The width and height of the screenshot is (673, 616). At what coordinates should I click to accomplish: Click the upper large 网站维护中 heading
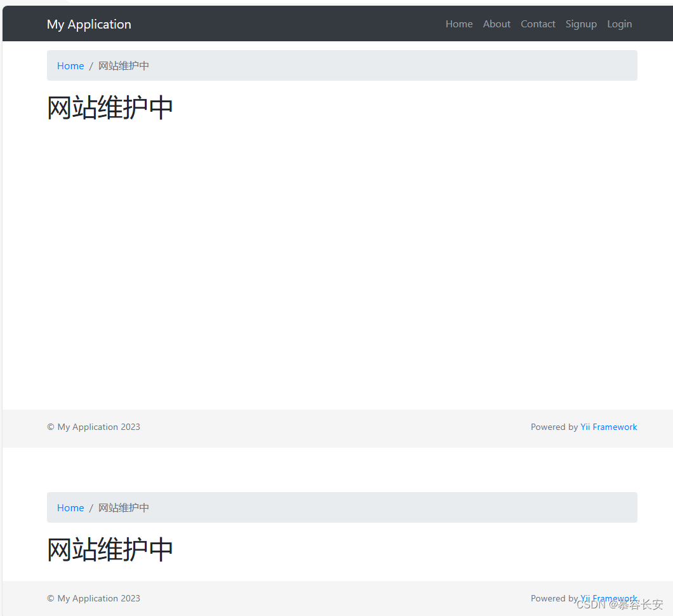coord(110,107)
